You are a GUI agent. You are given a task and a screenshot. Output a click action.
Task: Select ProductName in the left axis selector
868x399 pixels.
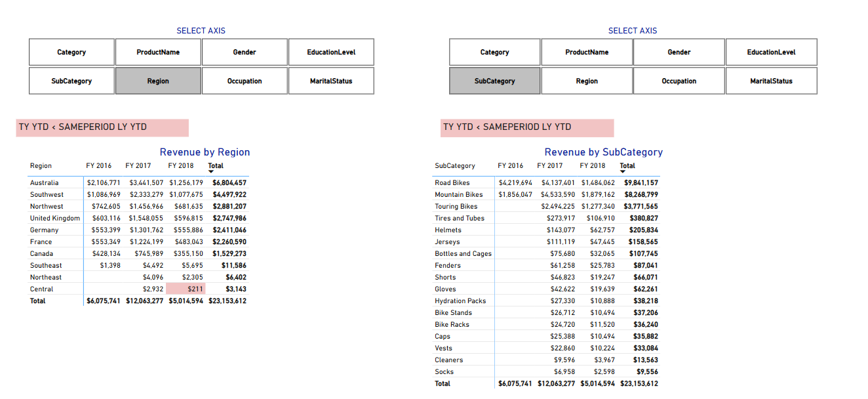[x=158, y=52]
